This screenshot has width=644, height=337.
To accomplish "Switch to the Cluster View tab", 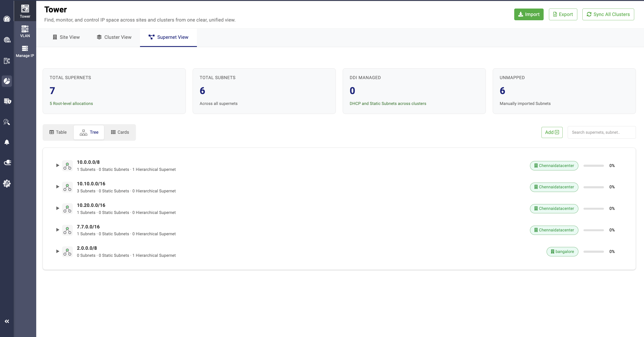I will [x=114, y=37].
